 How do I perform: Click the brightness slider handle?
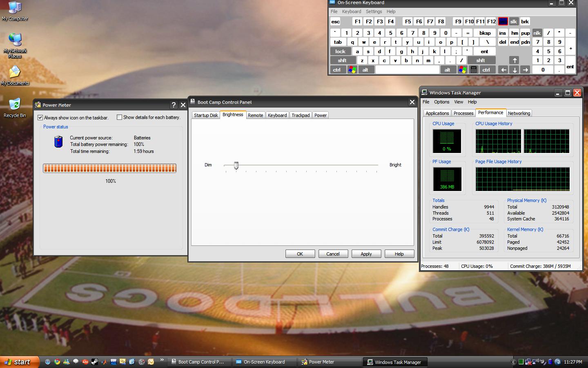point(236,165)
